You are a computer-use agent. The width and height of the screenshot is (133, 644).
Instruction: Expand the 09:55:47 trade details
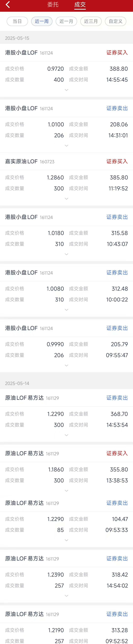point(66,366)
